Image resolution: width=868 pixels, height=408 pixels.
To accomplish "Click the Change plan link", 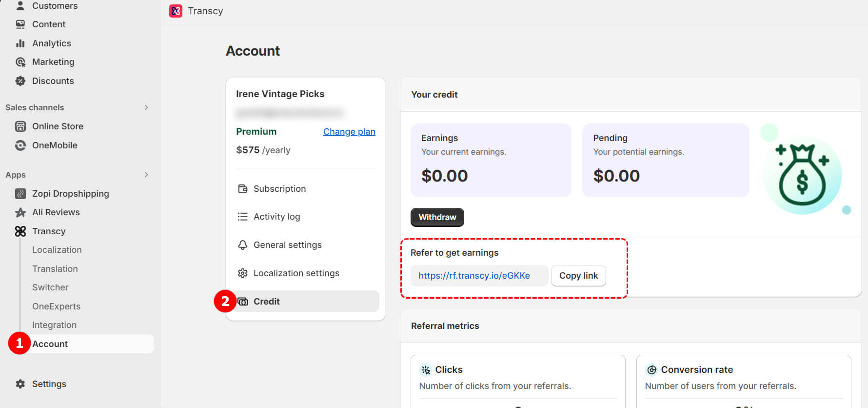I will [x=349, y=132].
